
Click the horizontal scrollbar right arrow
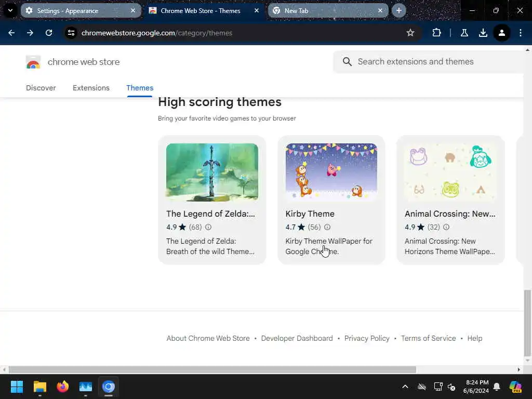pos(519,369)
